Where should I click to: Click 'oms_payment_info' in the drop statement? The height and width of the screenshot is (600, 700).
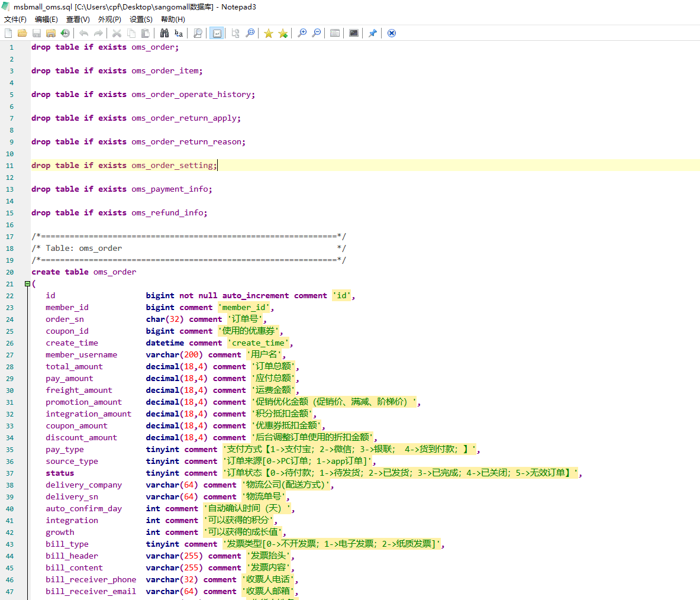(x=170, y=189)
